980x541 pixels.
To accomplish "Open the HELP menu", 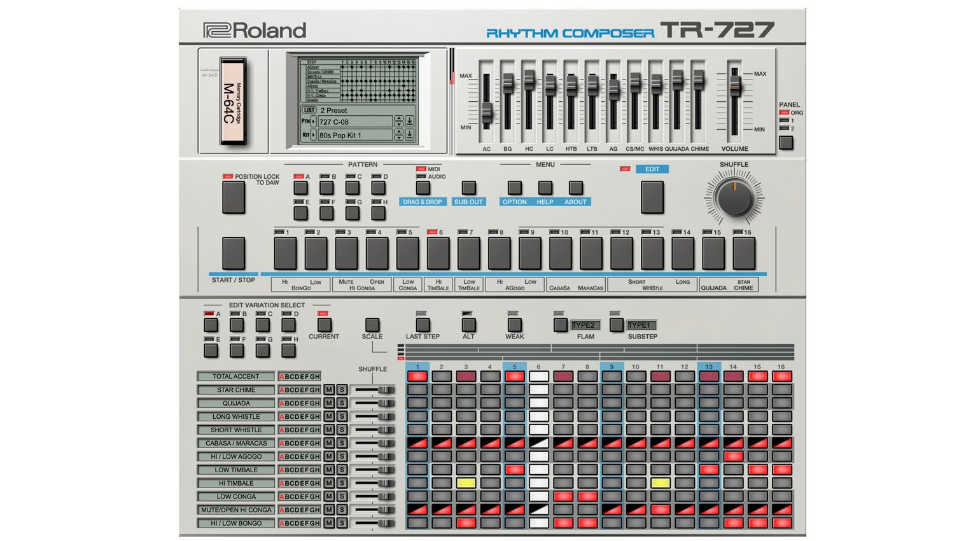I will [545, 188].
